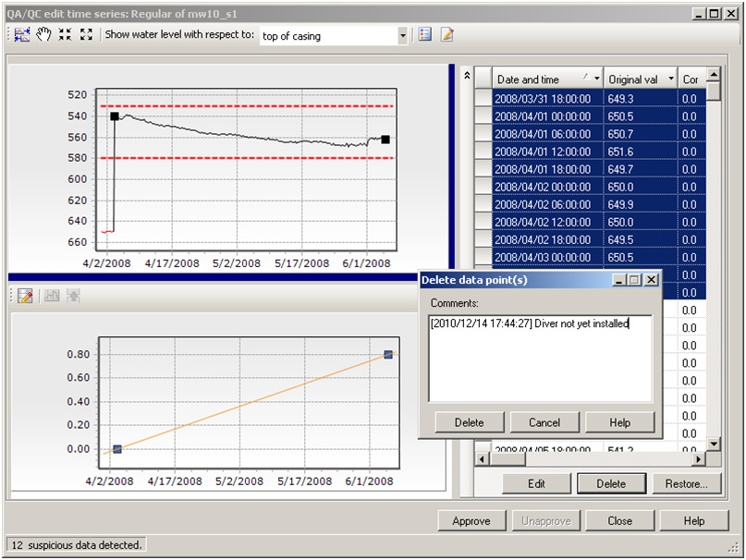
Task: Click the zoom-in arrows icon
Action: coord(65,34)
